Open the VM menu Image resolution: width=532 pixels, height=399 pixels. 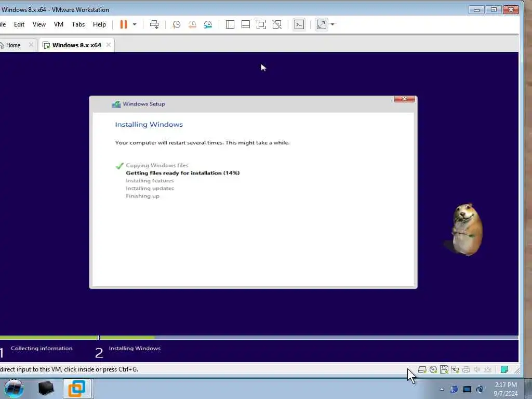pyautogui.click(x=59, y=24)
